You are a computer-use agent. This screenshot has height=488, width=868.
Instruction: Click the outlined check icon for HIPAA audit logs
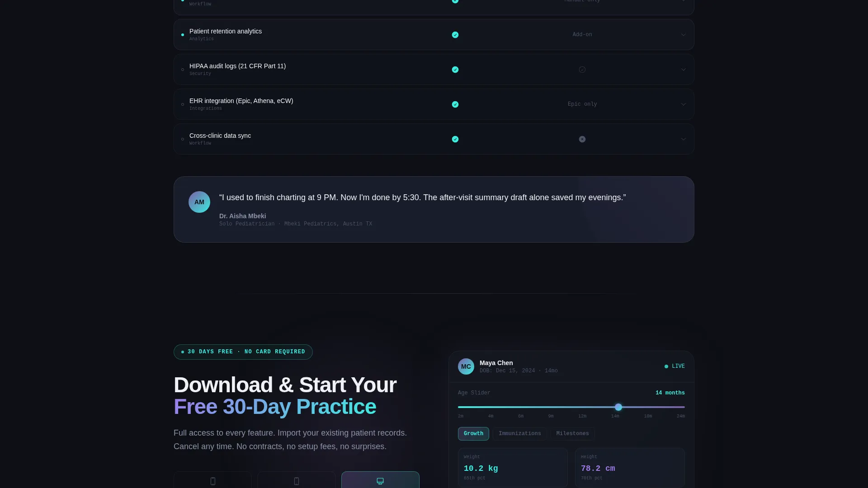pos(582,70)
